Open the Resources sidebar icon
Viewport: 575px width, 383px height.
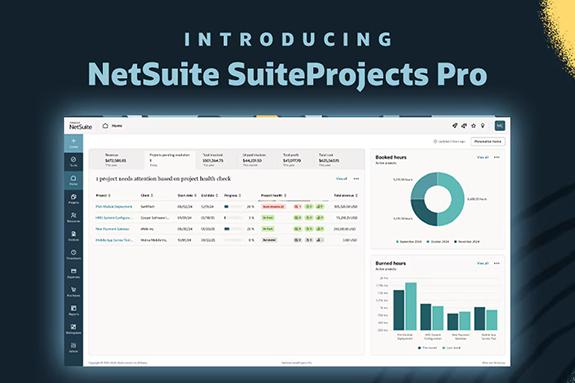(73, 218)
